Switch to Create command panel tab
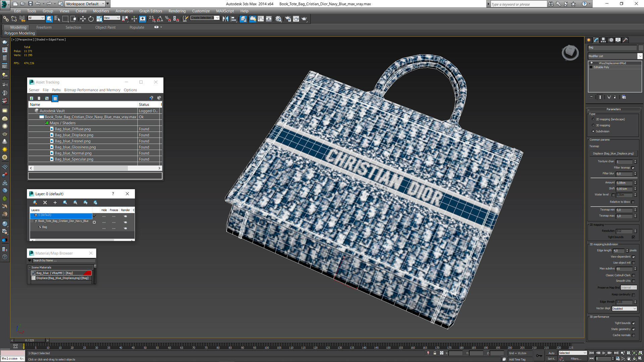Screen dimensions: 644x362 coord(589,40)
